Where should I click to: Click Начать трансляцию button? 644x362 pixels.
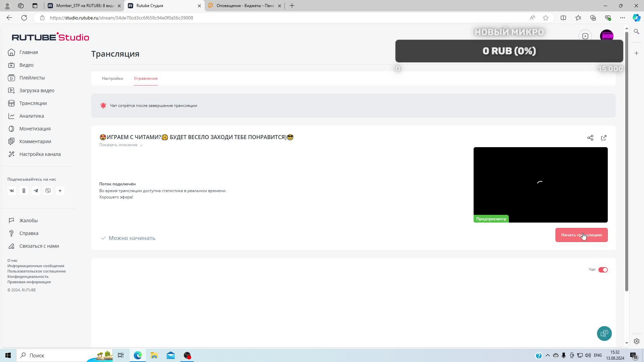[581, 235]
